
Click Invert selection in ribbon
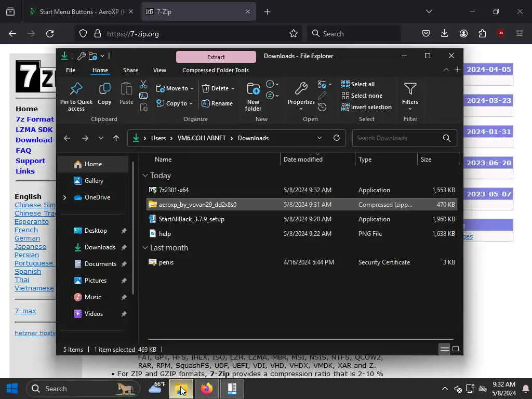[366, 107]
